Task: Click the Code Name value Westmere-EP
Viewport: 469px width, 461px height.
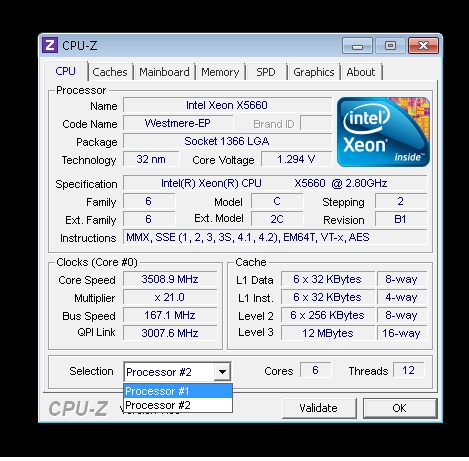Action: coord(178,123)
